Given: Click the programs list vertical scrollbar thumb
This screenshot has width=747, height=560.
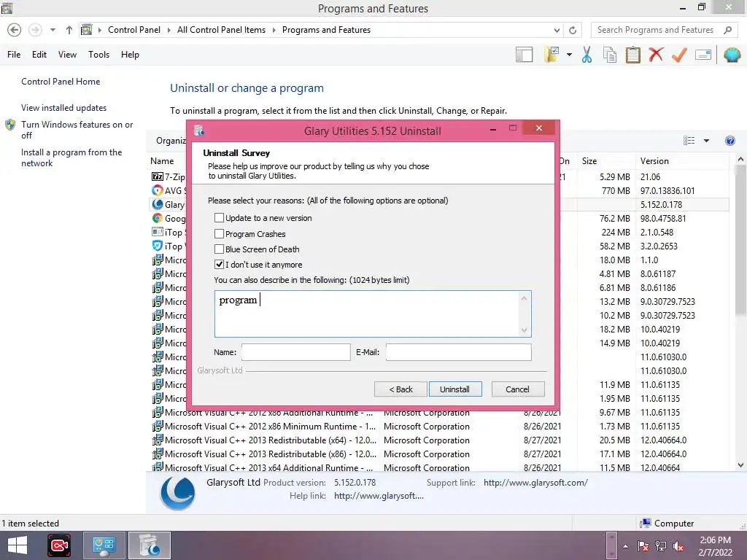Looking at the screenshot, I should click(x=740, y=241).
